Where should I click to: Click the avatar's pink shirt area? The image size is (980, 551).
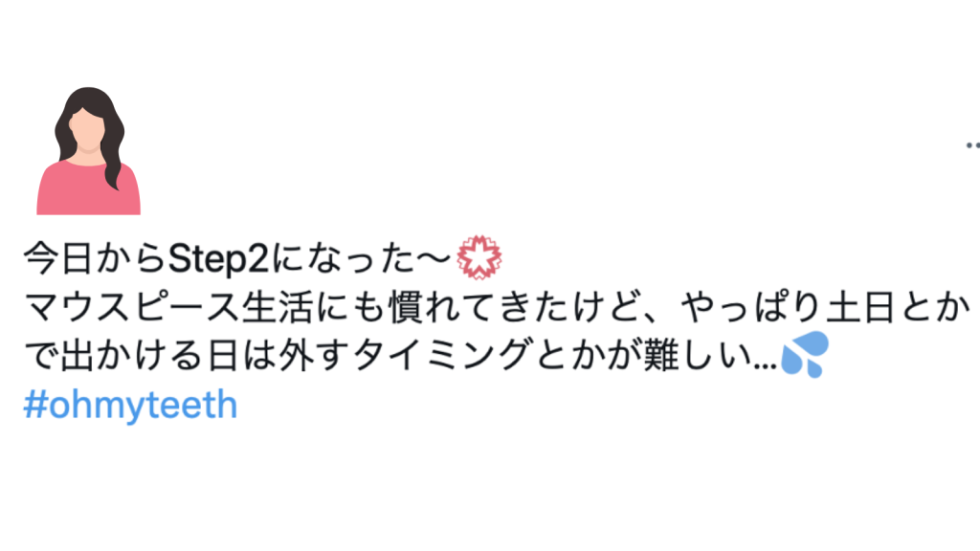88,190
